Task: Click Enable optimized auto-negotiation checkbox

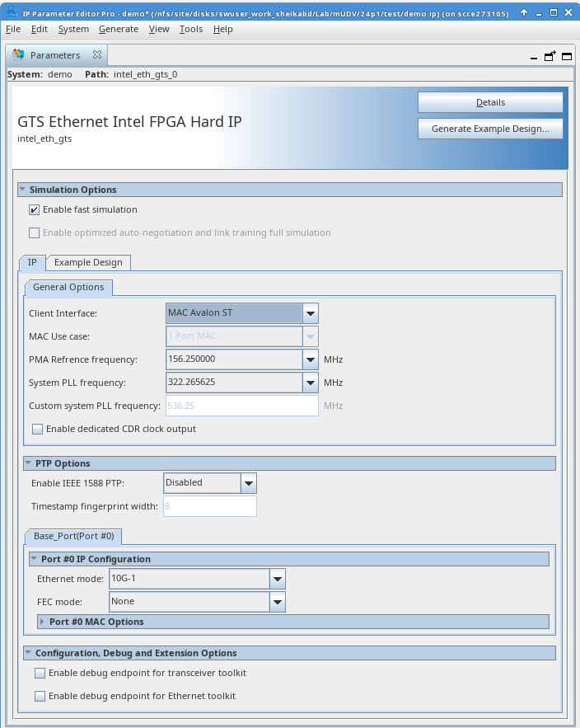Action: click(x=35, y=233)
